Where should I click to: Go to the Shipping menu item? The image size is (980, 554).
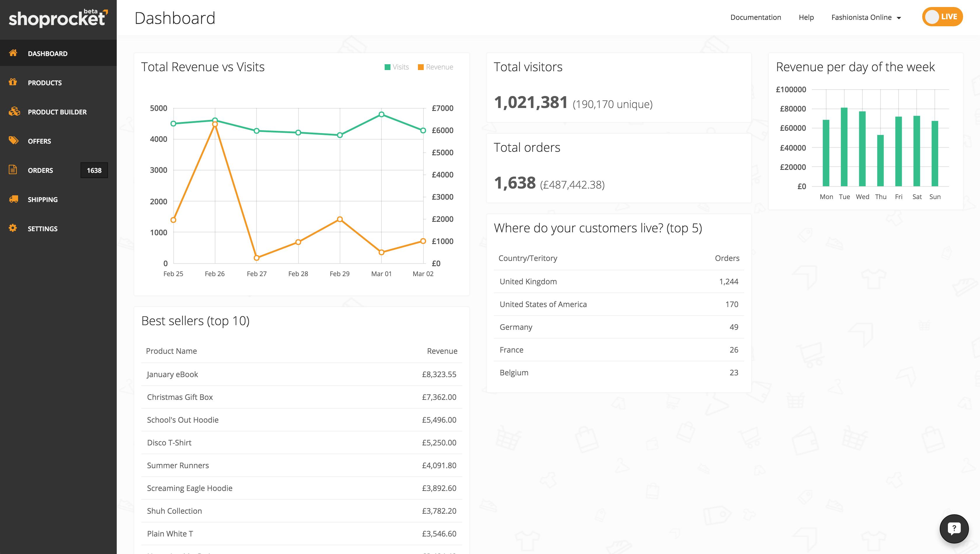[x=43, y=199]
